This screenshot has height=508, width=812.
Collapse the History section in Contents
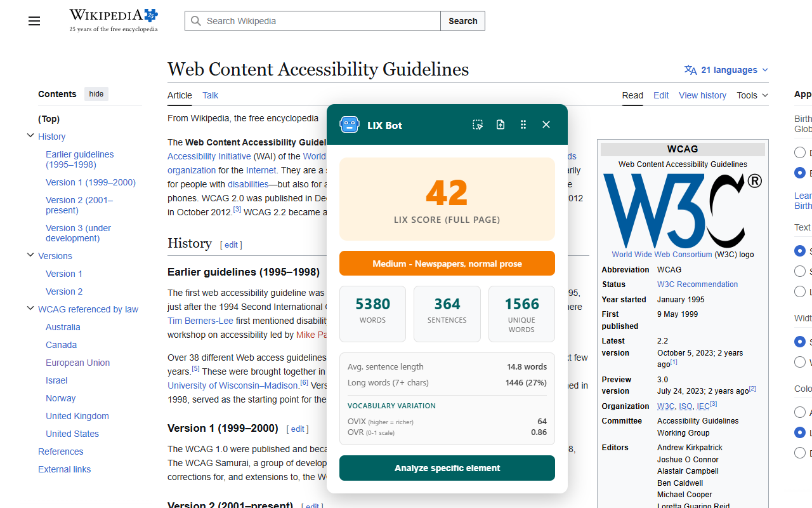[30, 136]
